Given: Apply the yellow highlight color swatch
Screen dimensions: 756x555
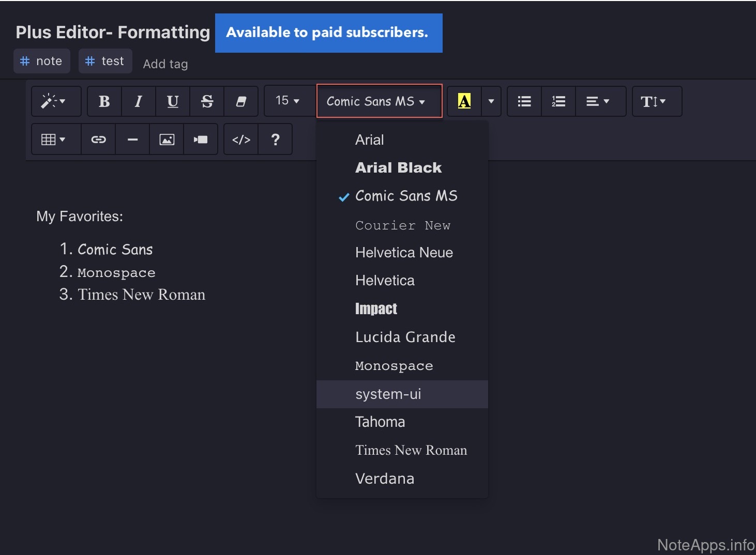Looking at the screenshot, I should tap(464, 101).
